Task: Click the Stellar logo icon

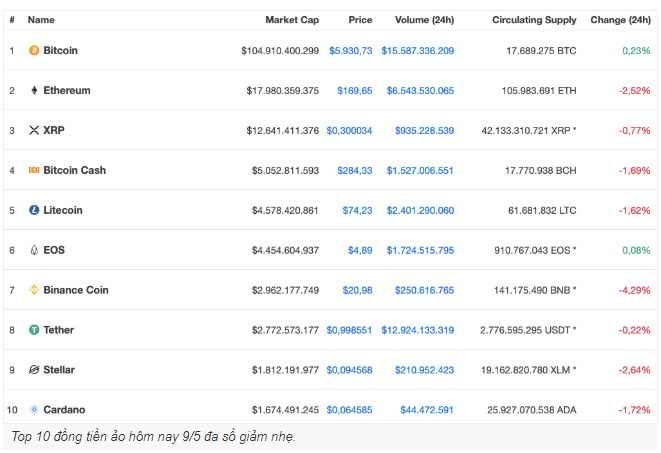Action: click(34, 370)
